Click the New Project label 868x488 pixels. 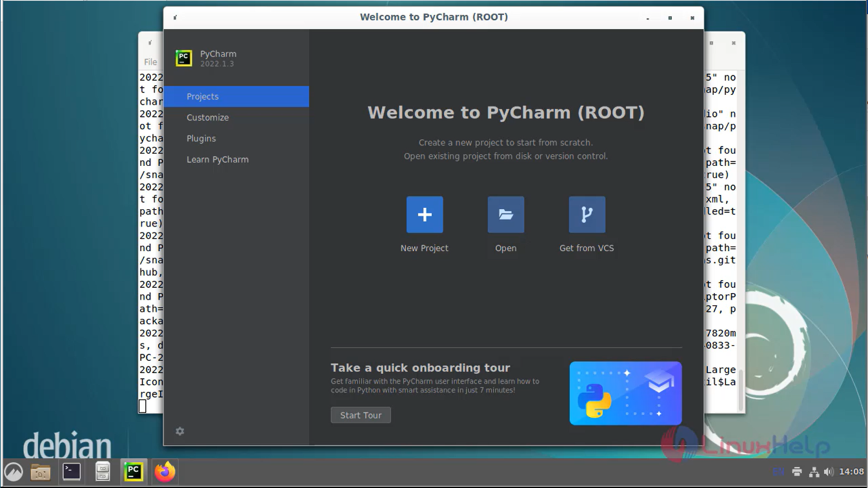[x=424, y=248]
